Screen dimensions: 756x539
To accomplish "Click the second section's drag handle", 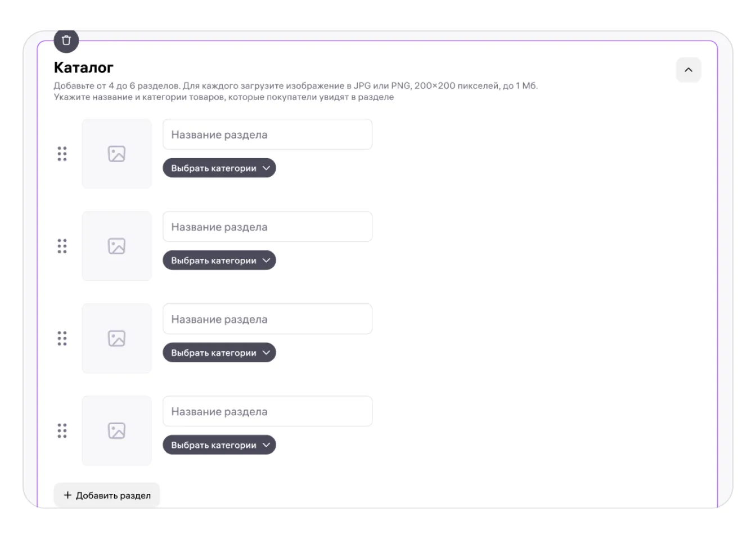I will tap(62, 246).
